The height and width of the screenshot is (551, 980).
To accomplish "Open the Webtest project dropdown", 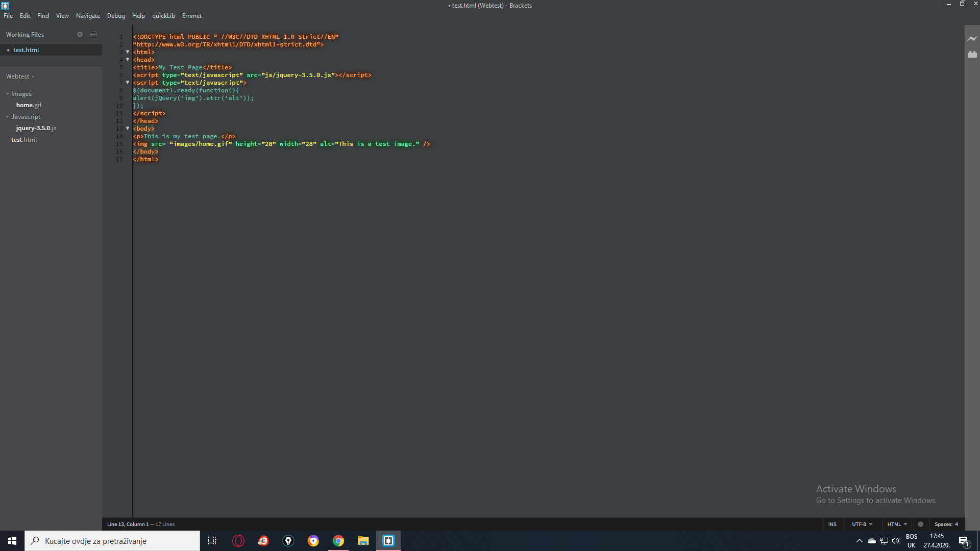I will [20, 77].
